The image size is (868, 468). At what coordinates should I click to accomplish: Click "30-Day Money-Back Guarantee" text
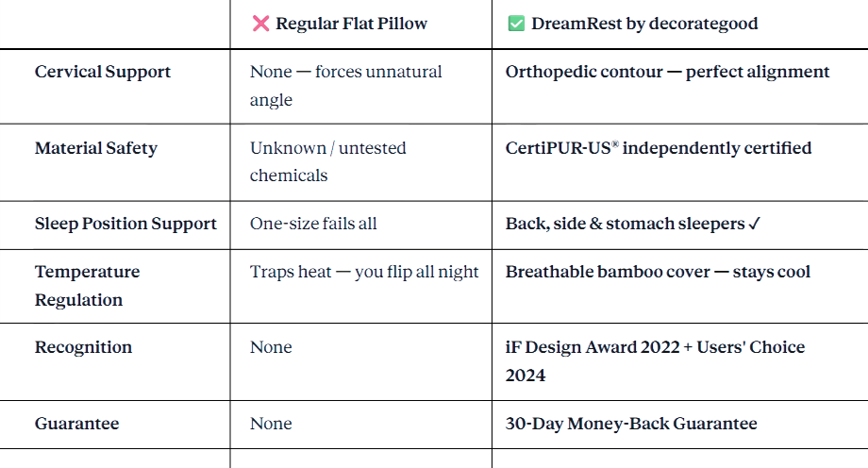(x=631, y=424)
